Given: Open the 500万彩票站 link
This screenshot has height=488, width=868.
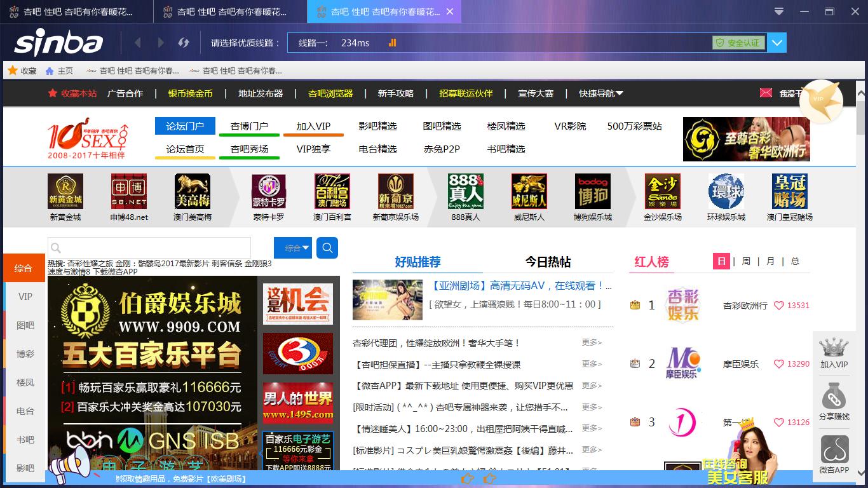Looking at the screenshot, I should (x=635, y=126).
